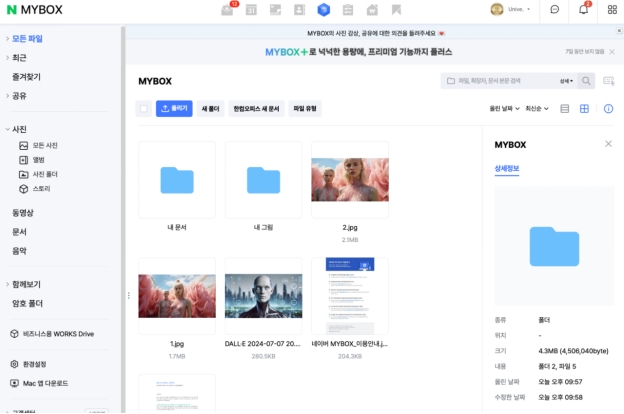The width and height of the screenshot is (624, 414).
Task: Collapse the 사진 section
Action: point(8,129)
